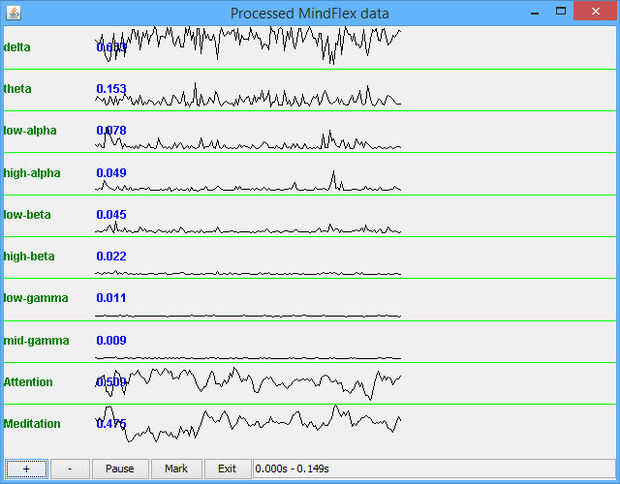Select the low-beta label
This screenshot has width=620, height=484.
(x=27, y=215)
